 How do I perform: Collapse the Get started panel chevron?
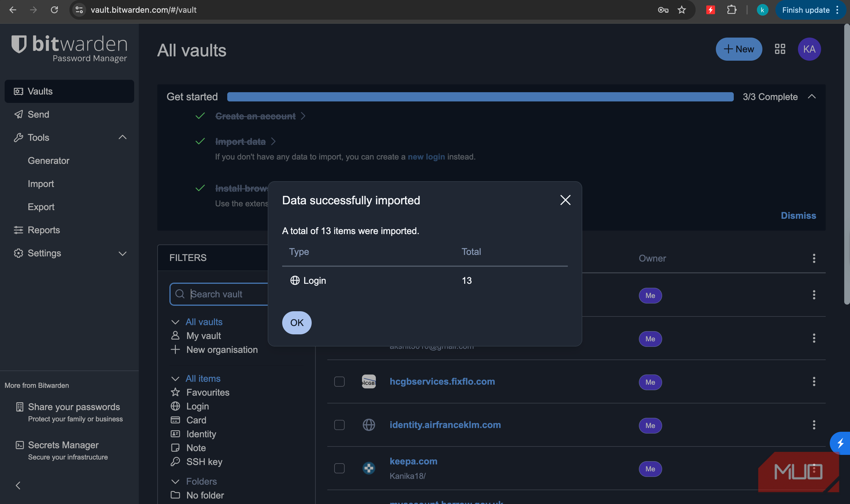click(812, 97)
